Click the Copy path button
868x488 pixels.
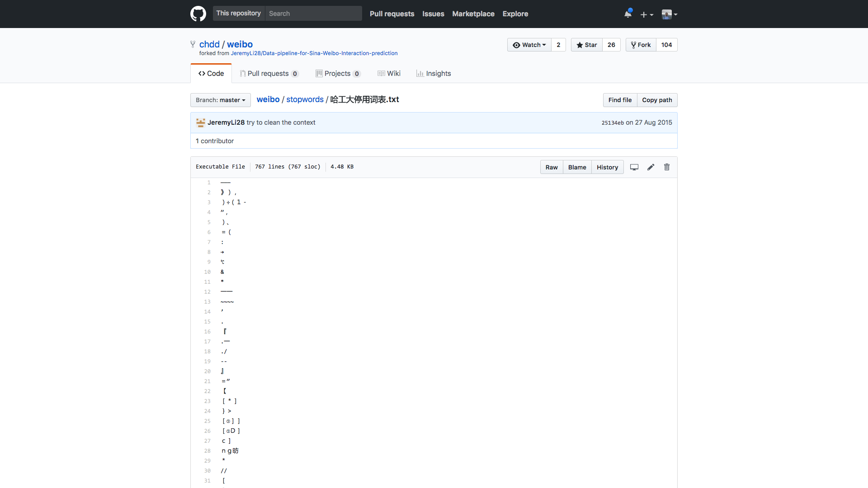click(657, 100)
